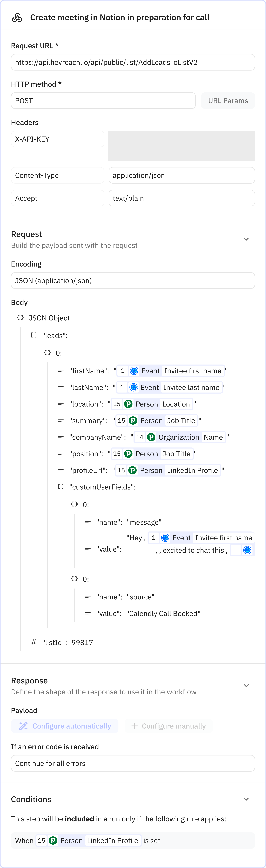
Task: Click the Organization icon in companyName chip
Action: [151, 437]
